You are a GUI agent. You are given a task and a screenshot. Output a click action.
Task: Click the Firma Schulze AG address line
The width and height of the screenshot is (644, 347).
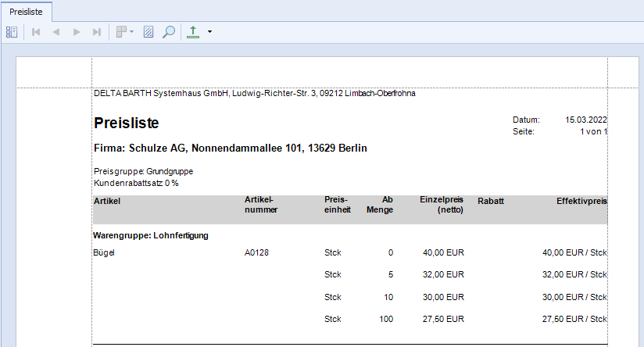(231, 148)
